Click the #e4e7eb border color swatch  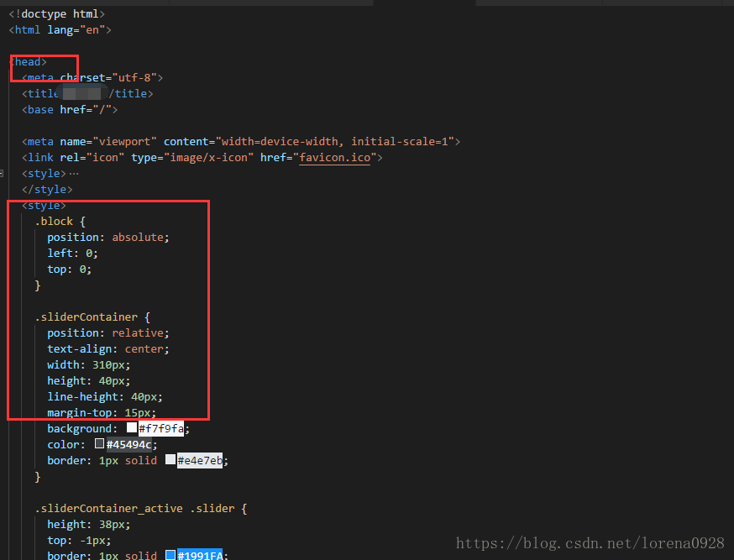[x=170, y=459]
